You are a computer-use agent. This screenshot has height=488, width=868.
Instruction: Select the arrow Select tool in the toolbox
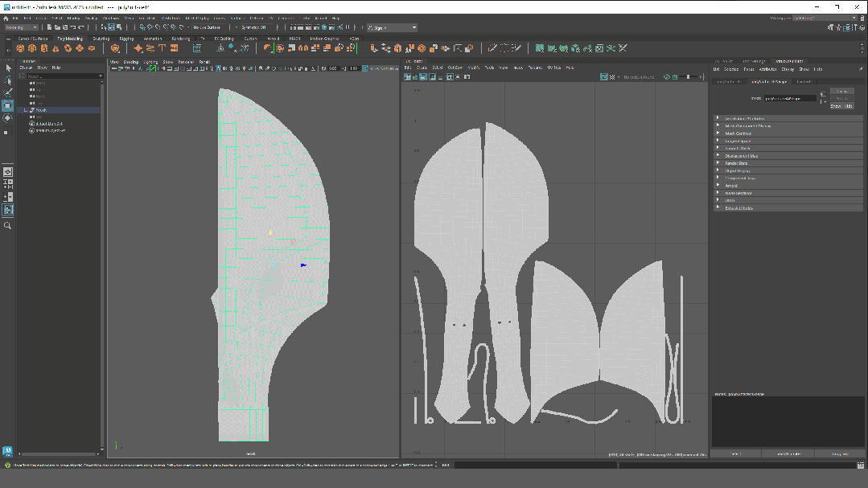7,68
